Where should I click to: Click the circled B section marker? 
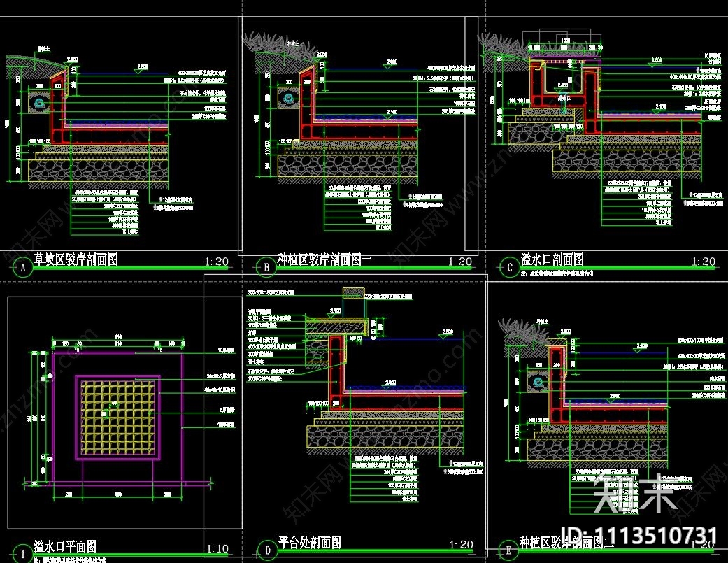point(266,267)
